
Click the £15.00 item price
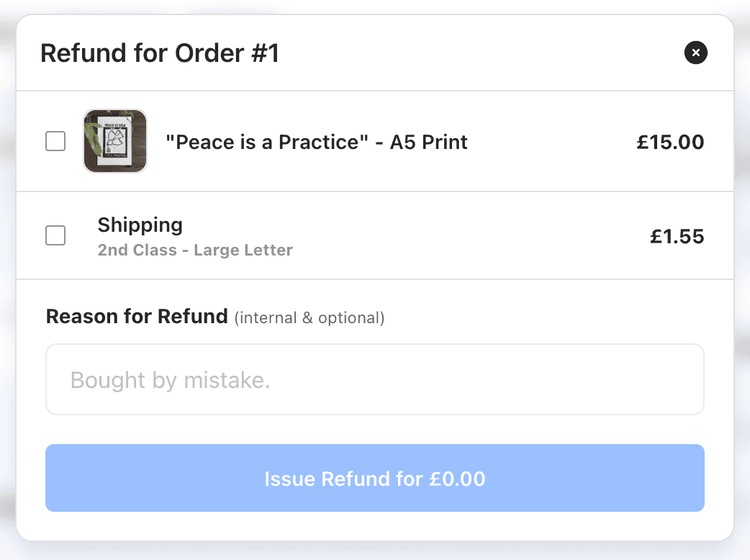[670, 142]
